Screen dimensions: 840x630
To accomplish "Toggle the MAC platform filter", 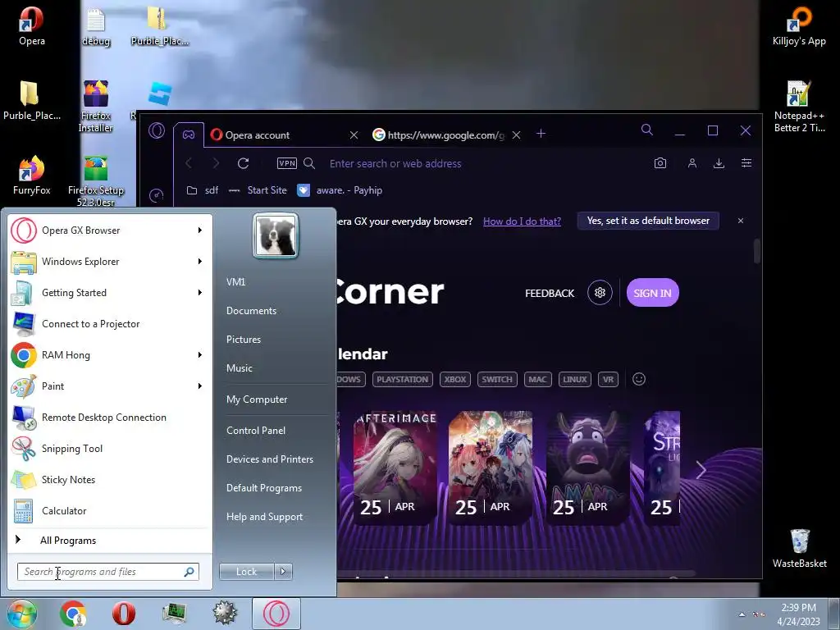I will tap(537, 379).
